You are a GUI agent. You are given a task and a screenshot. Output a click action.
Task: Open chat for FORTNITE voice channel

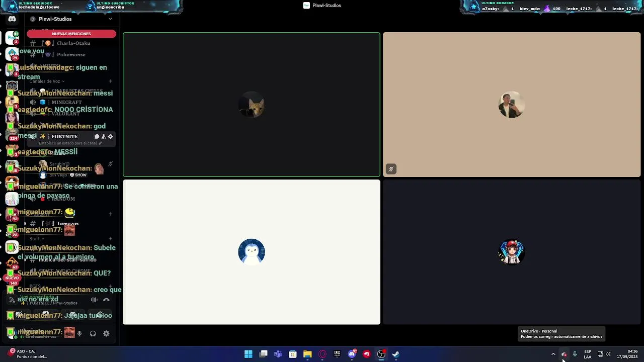[97, 136]
